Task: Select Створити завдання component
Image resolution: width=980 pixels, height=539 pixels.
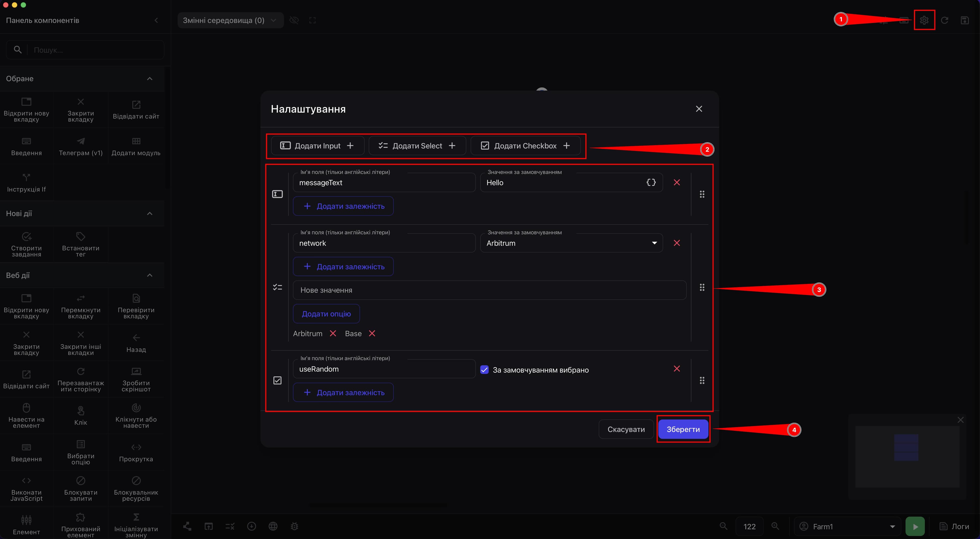Action: point(26,244)
